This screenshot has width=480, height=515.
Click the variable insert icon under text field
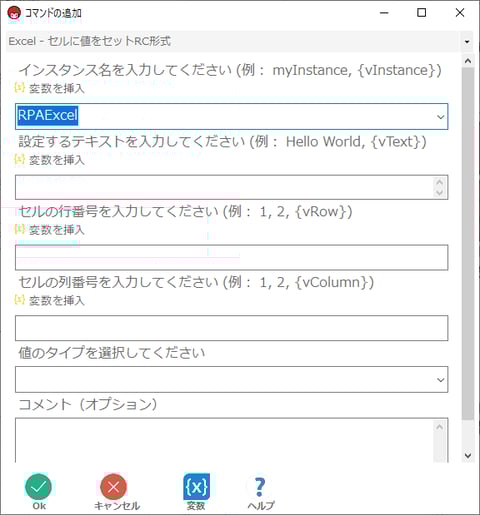click(x=20, y=159)
